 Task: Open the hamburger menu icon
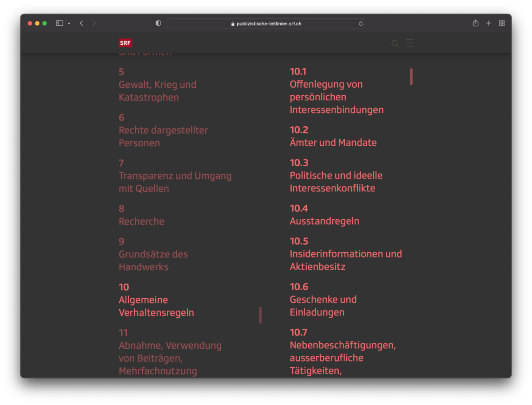(x=410, y=43)
